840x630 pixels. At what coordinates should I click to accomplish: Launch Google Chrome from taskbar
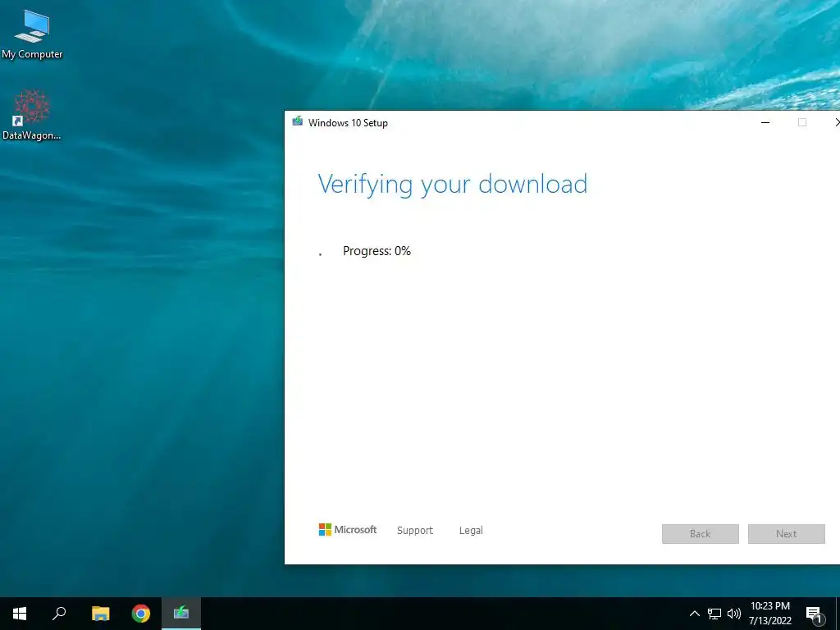(141, 614)
